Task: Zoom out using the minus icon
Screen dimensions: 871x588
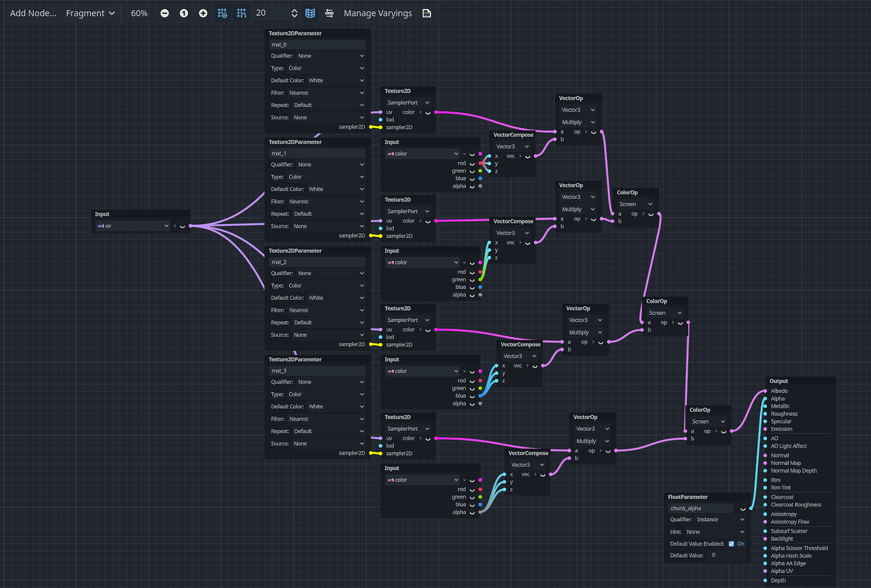Action: pos(165,13)
